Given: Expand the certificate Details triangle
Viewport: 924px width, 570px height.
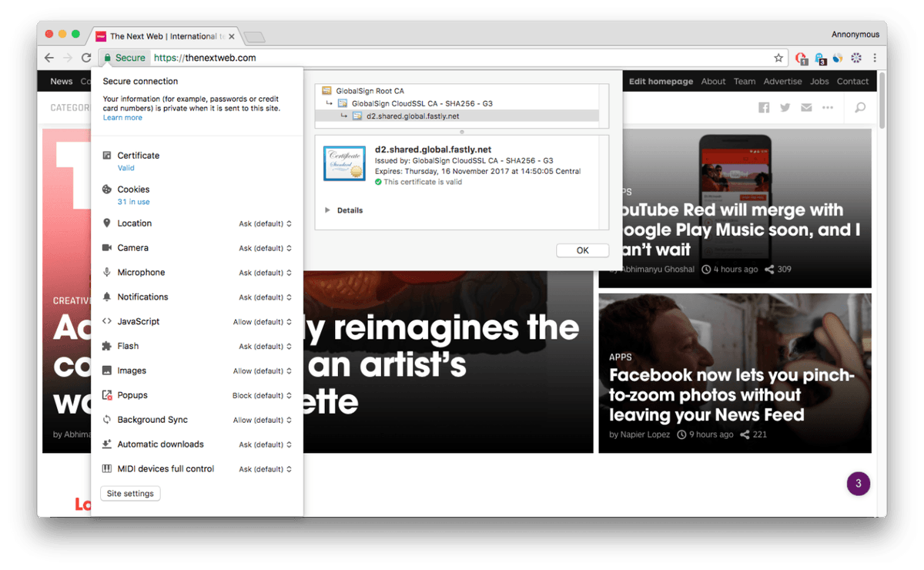Looking at the screenshot, I should [327, 210].
